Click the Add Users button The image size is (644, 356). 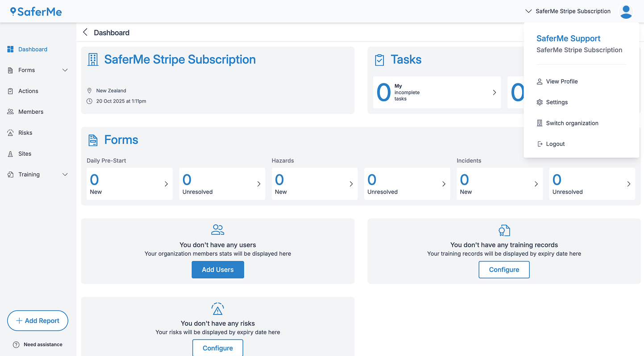pyautogui.click(x=218, y=269)
